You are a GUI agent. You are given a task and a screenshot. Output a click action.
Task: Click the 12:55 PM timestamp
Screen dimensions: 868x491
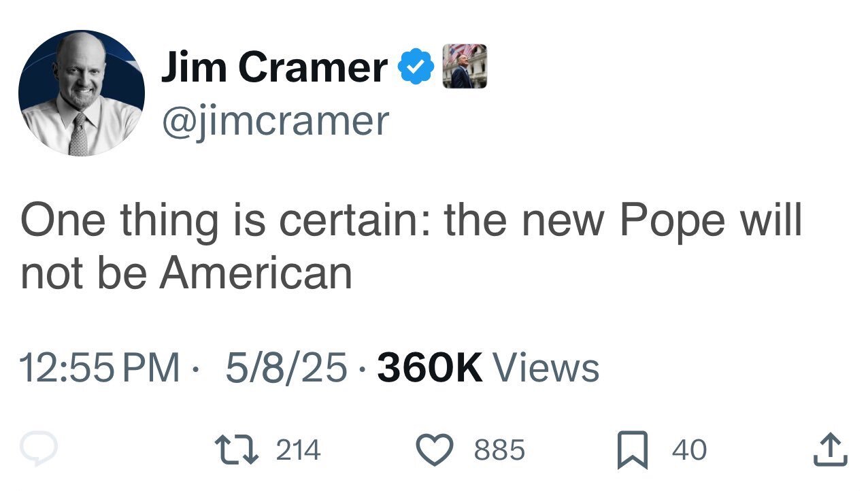[x=100, y=368]
